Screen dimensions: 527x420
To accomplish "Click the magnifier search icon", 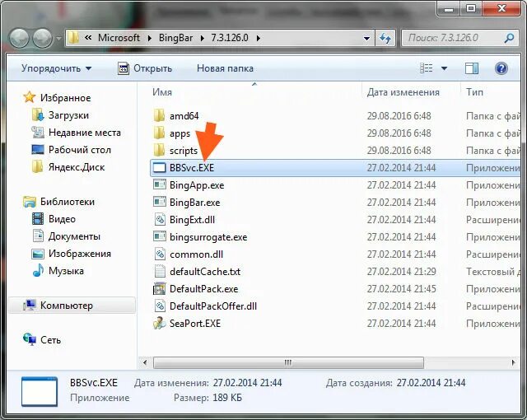I will [509, 38].
